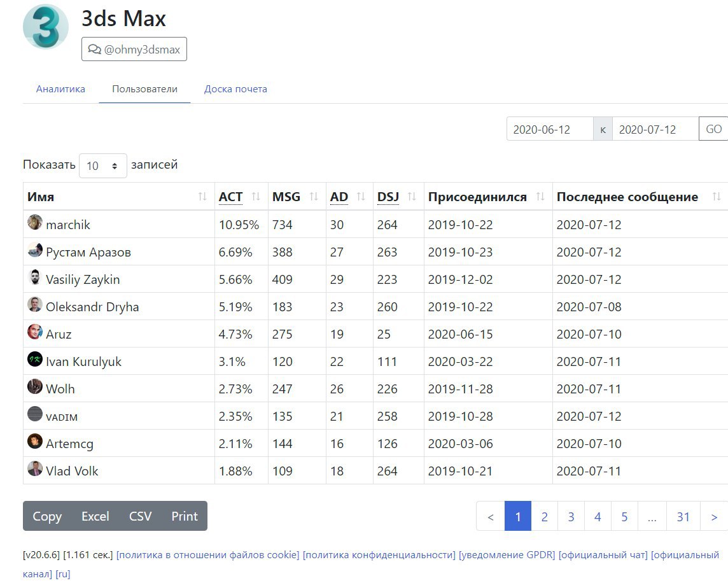
Task: Go to pagination page 3
Action: coord(571,517)
